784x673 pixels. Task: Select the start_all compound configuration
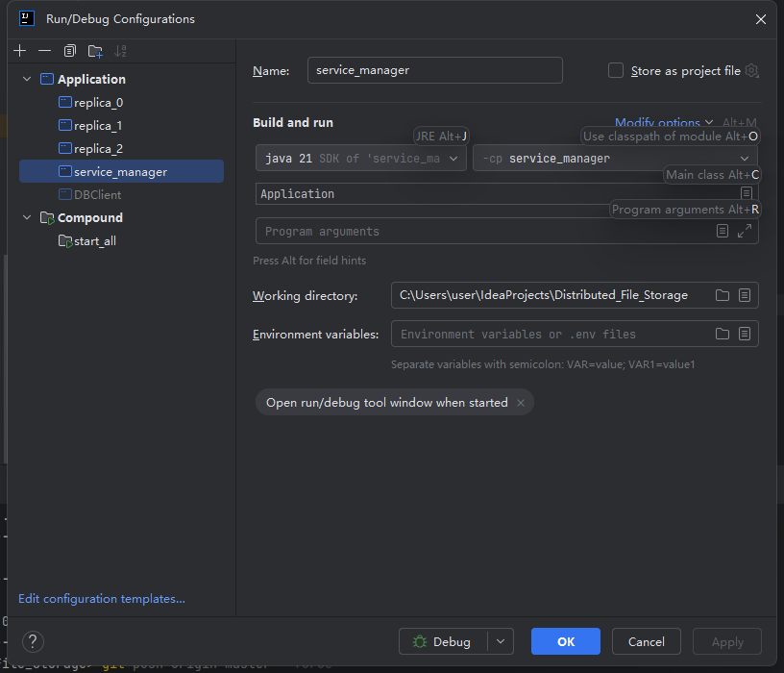(x=121, y=241)
